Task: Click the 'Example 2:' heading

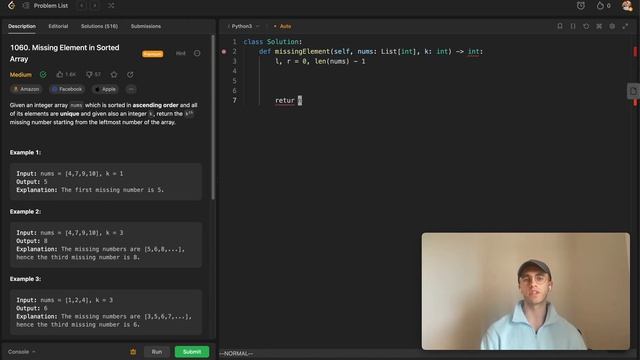Action: click(25, 211)
